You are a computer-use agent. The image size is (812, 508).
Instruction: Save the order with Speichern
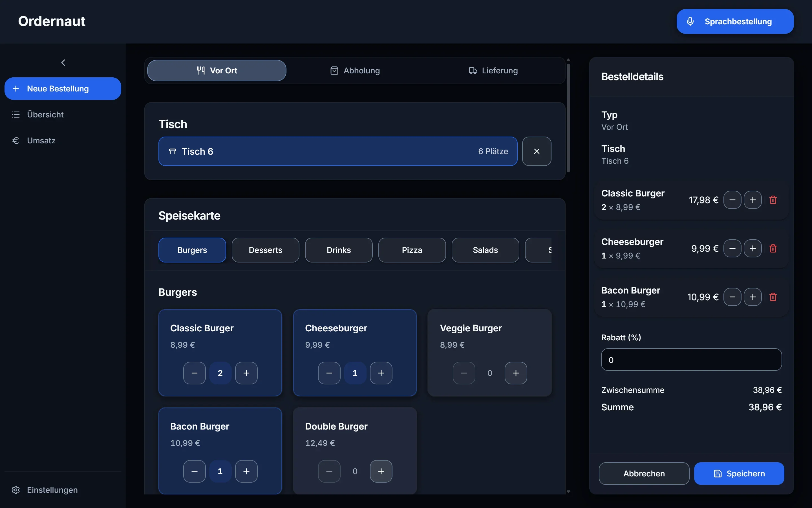tap(739, 473)
